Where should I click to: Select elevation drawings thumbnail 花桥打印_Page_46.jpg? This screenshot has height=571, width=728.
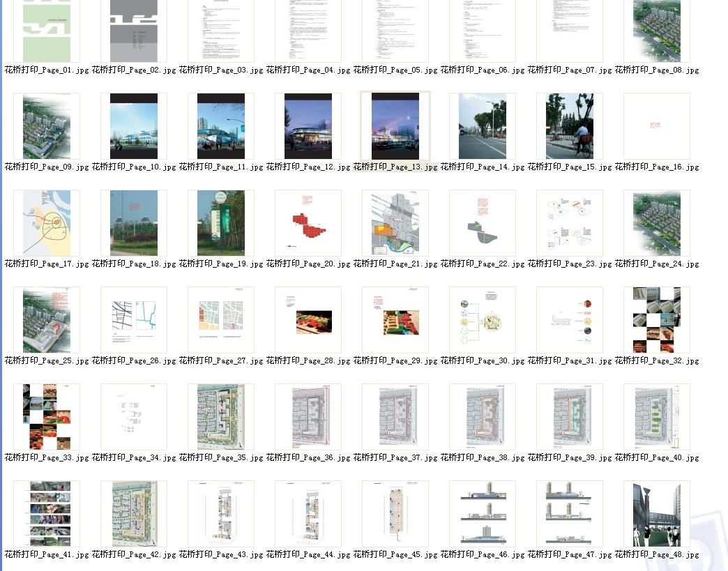(x=483, y=514)
